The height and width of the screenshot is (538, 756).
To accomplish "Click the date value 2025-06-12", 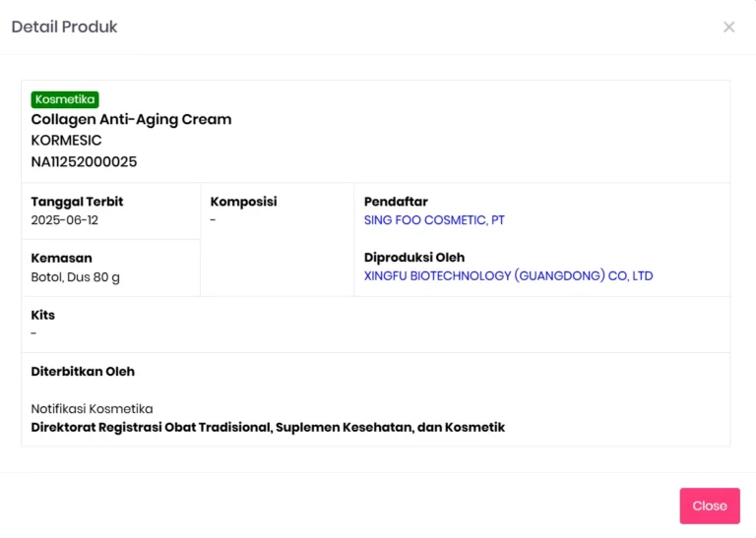I will tap(65, 220).
